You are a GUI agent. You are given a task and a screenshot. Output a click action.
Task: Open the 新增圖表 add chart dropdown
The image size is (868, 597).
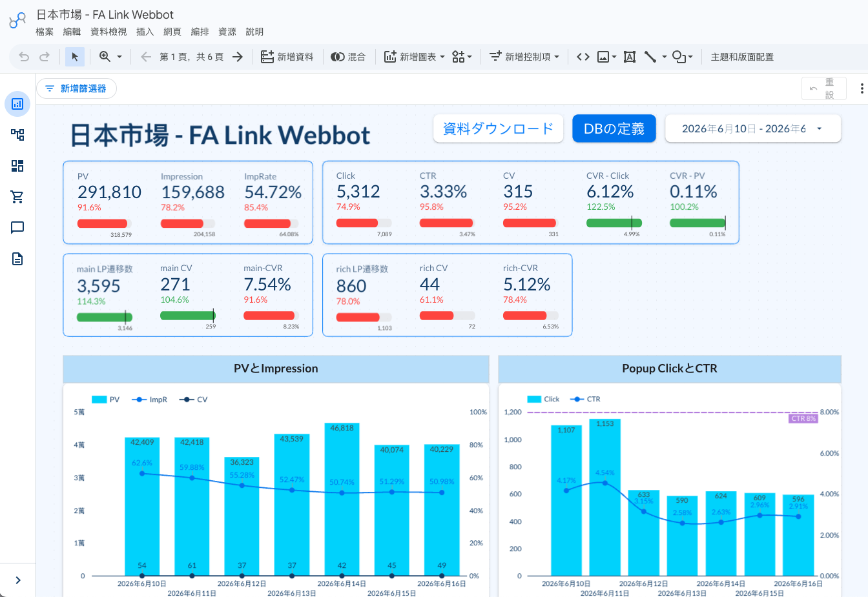pyautogui.click(x=415, y=57)
